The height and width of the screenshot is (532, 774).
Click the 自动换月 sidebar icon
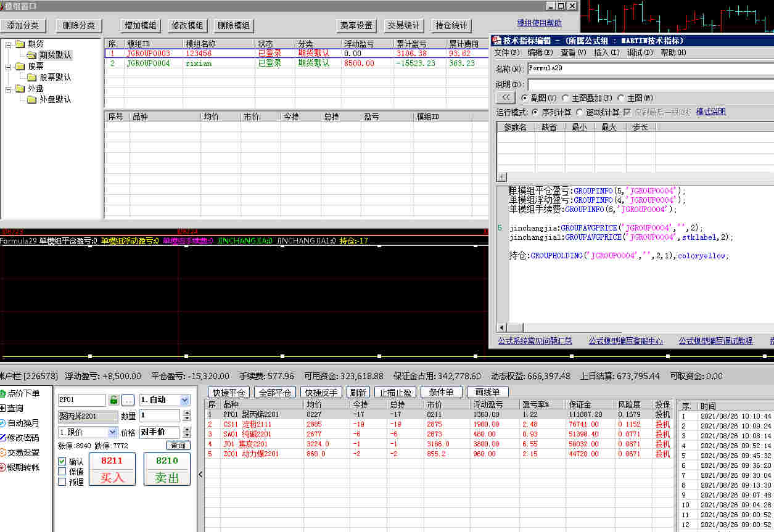tap(2, 423)
